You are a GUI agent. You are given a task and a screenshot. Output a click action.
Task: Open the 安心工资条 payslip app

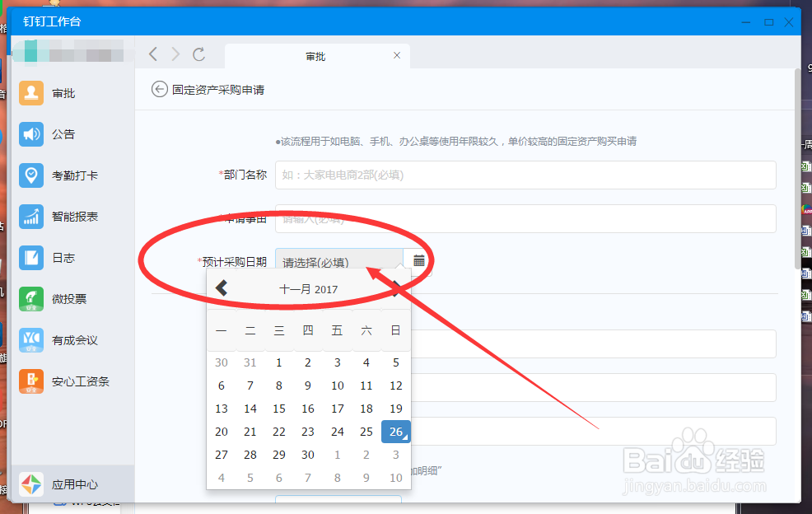click(72, 381)
